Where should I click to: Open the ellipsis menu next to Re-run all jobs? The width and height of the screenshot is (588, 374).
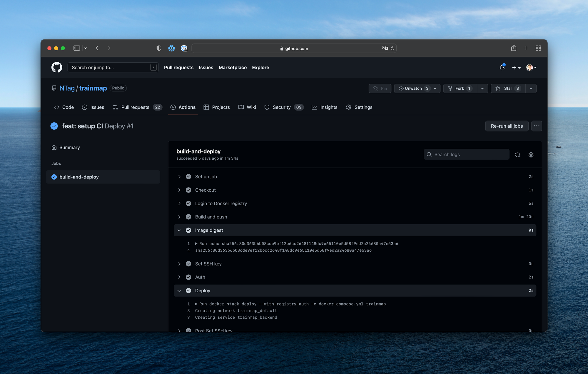(x=537, y=126)
